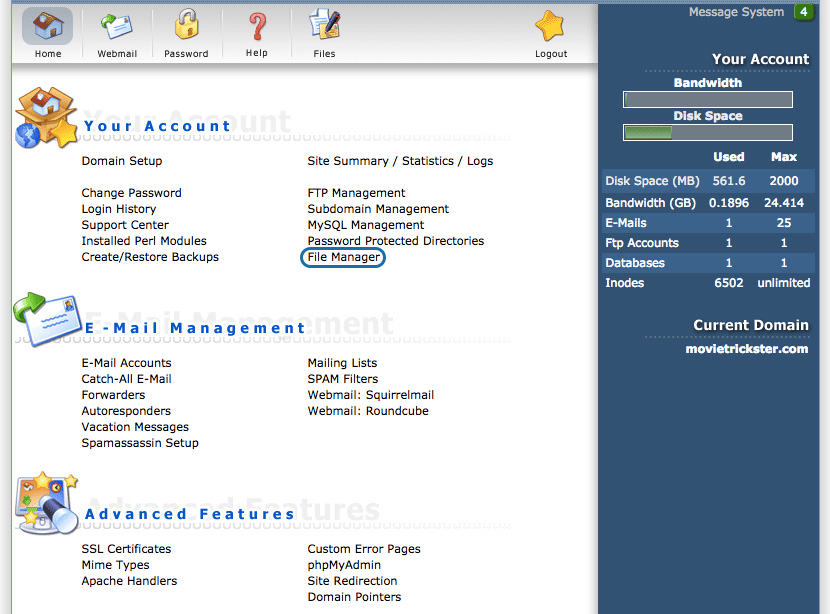The image size is (830, 614).
Task: Click the Advanced Features monitor icon
Action: tap(47, 503)
